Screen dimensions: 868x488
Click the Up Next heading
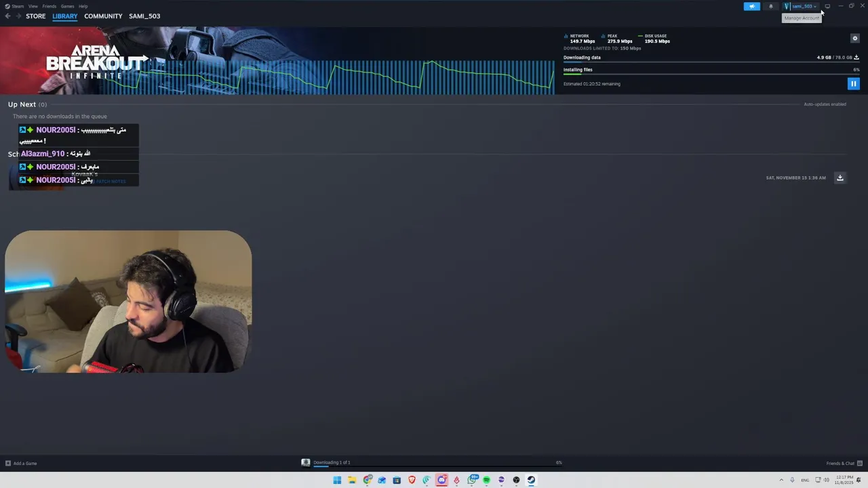point(22,104)
